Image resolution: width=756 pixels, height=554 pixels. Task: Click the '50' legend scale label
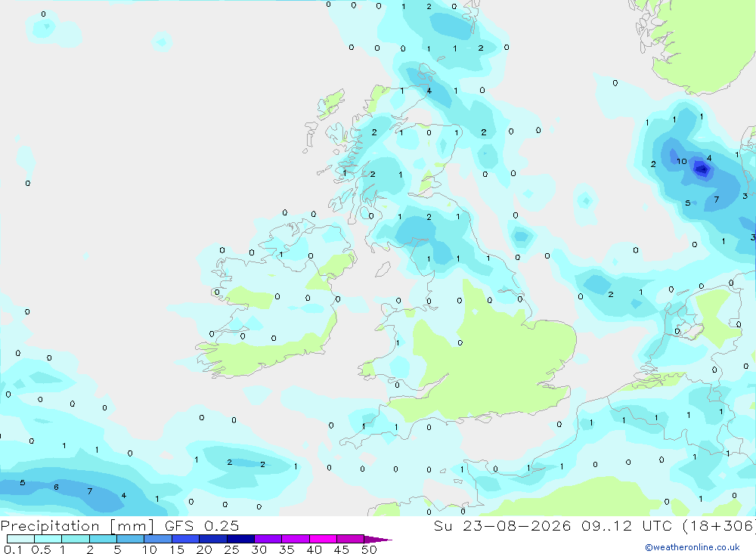[369, 549]
